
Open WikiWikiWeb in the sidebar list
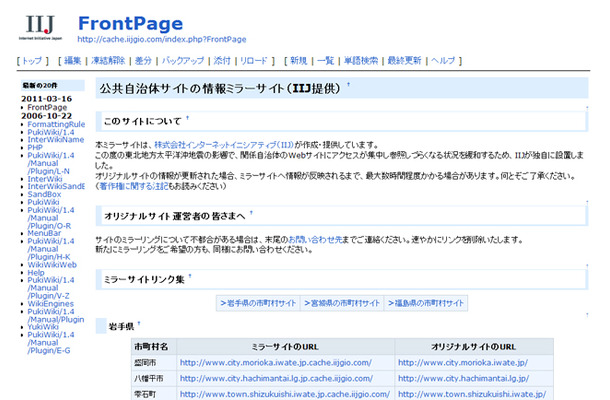(x=52, y=265)
